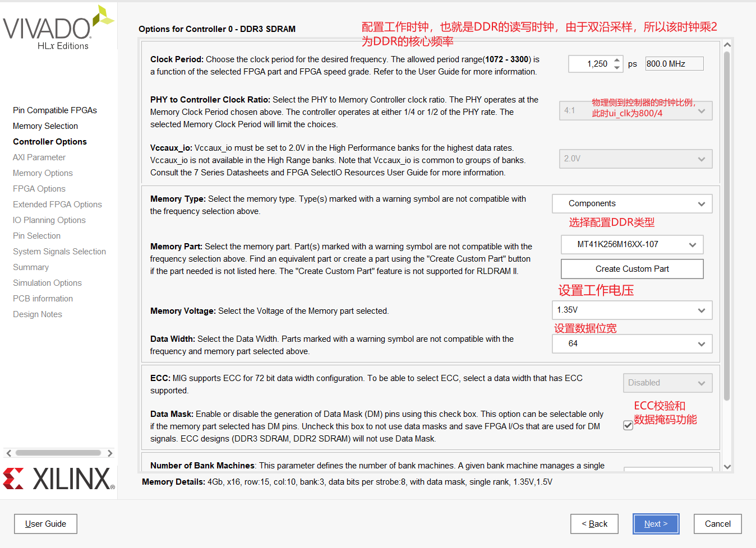Click the vertical scrollbar down arrow
The height and width of the screenshot is (548, 756).
tap(727, 466)
